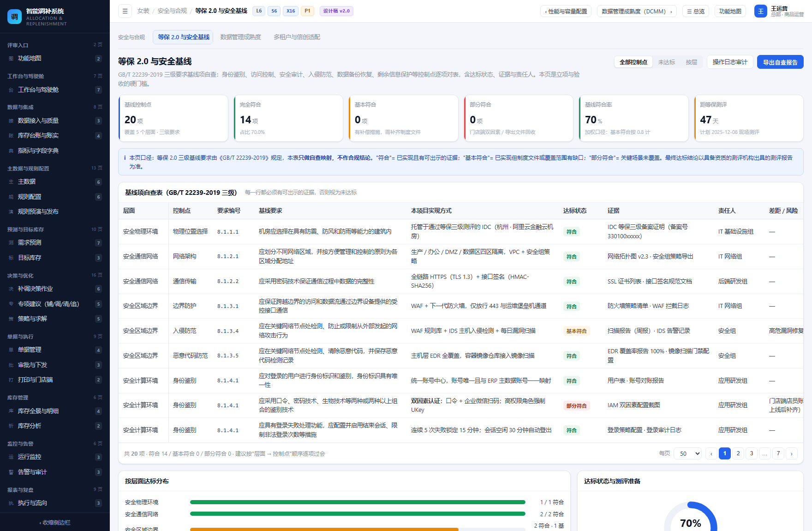Click the icon beside 补调决策作业
The width and height of the screenshot is (812, 531).
pyautogui.click(x=11, y=289)
